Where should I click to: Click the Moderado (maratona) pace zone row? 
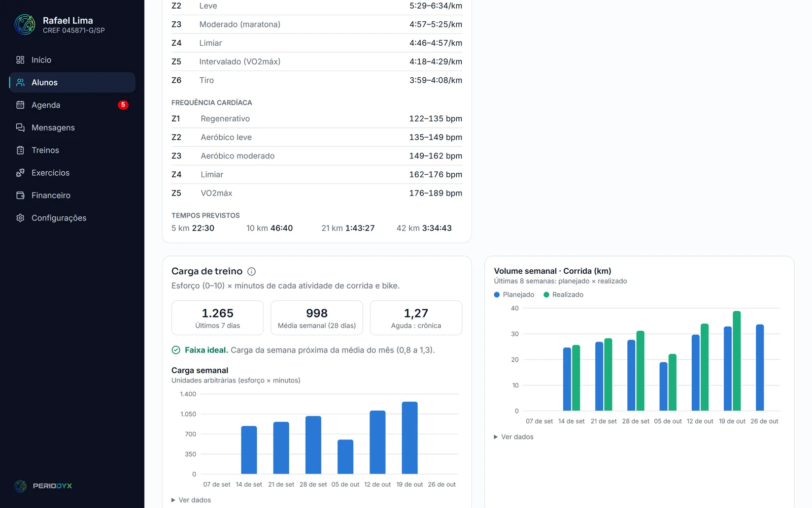[317, 24]
